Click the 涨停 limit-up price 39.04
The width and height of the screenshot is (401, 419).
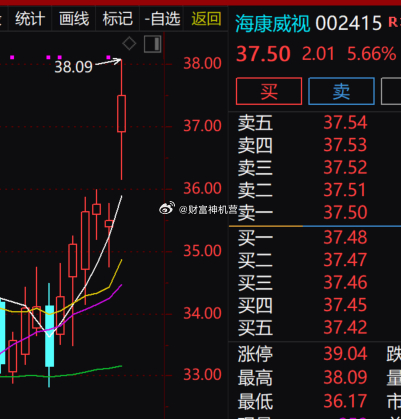coord(345,353)
